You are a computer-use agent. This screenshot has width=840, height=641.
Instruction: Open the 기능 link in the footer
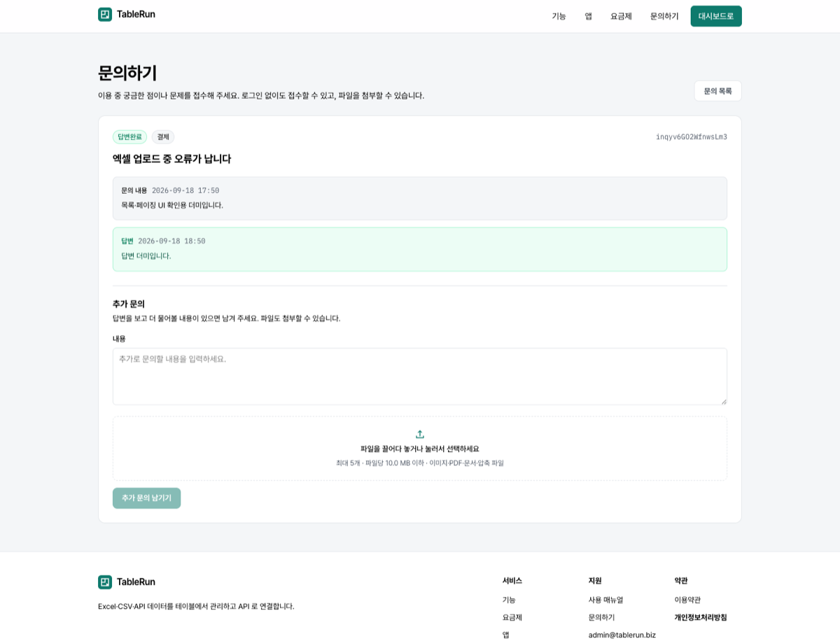[x=509, y=600]
